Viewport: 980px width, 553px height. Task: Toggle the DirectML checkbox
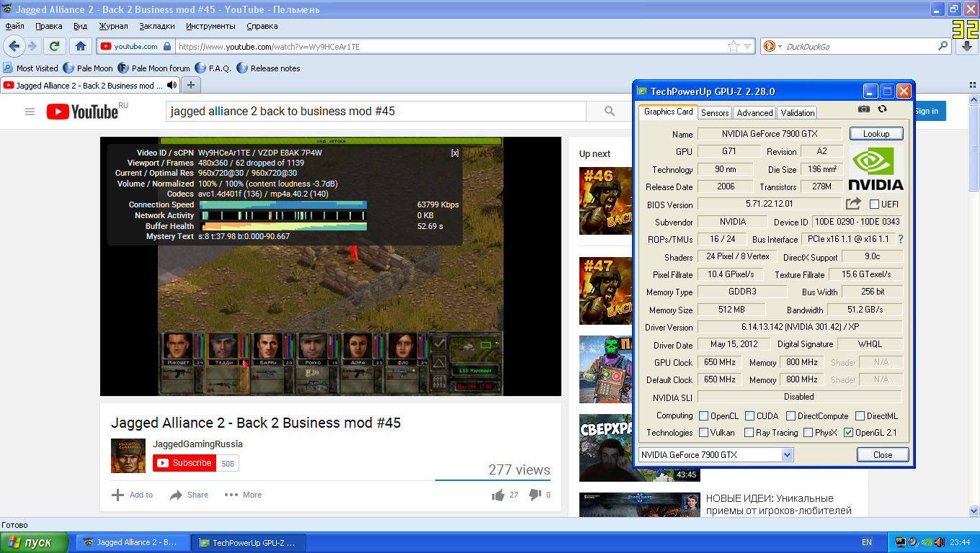coord(860,415)
